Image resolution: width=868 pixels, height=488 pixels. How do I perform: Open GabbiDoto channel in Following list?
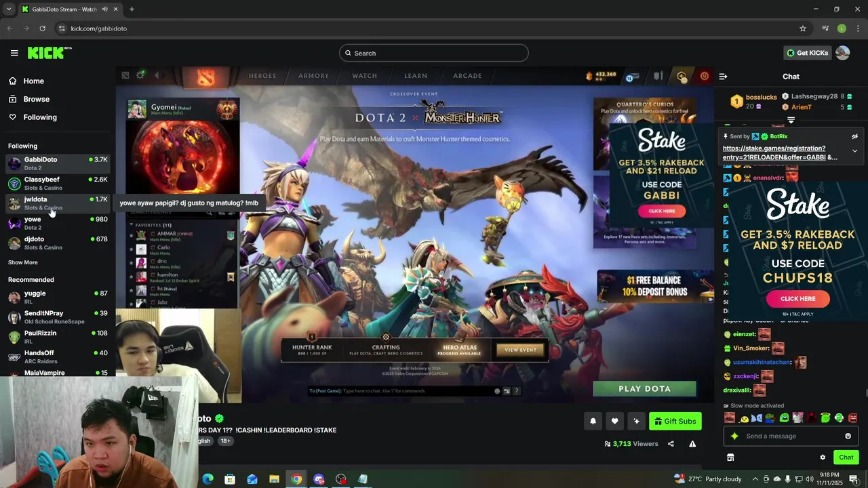pos(58,163)
